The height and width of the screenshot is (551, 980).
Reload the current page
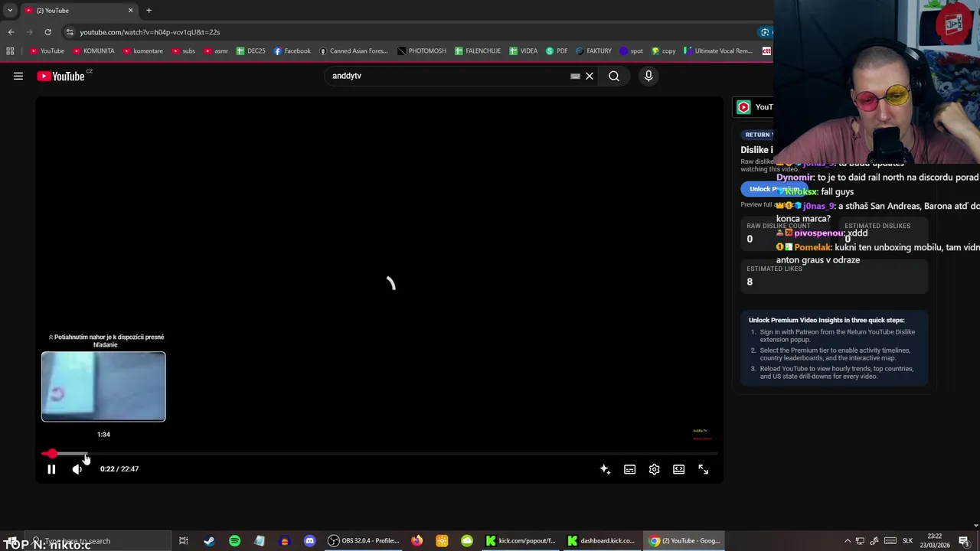point(47,32)
